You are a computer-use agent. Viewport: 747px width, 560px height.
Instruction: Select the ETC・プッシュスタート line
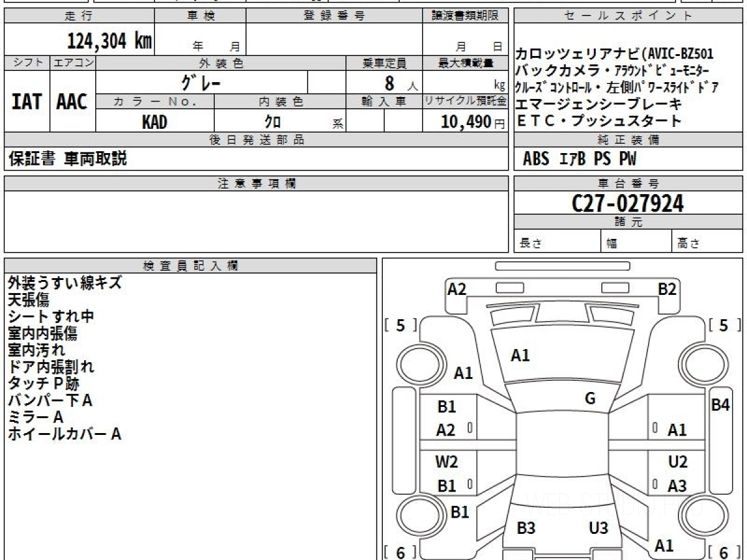point(599,121)
